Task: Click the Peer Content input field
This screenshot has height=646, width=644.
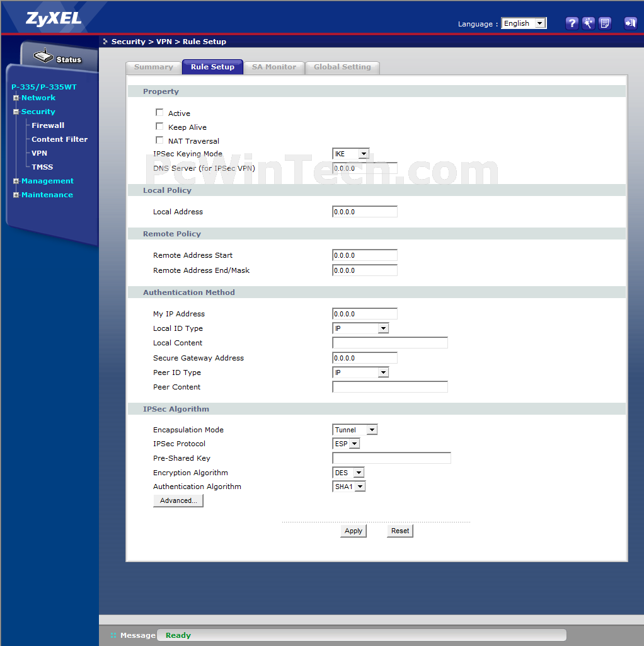Action: tap(390, 387)
